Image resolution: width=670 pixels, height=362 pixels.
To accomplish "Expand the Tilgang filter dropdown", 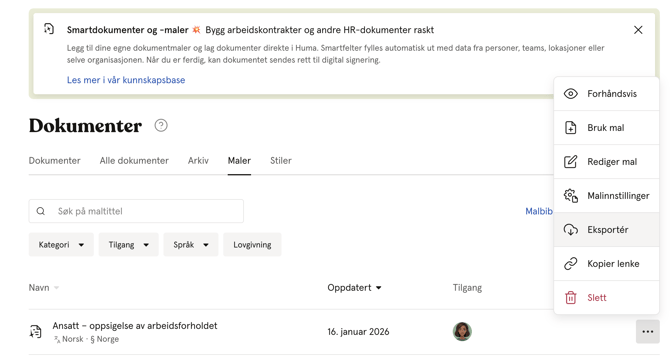I will coord(129,245).
